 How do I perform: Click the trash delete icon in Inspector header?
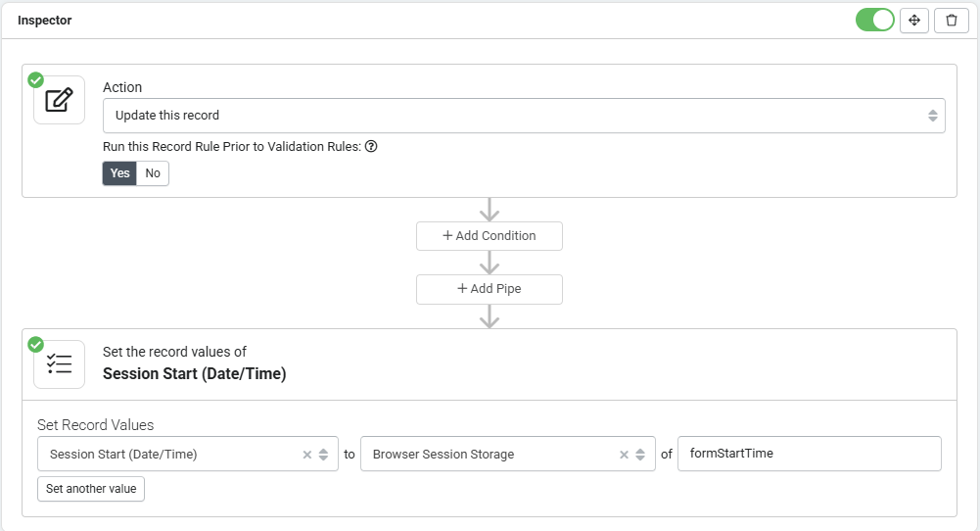click(x=952, y=21)
